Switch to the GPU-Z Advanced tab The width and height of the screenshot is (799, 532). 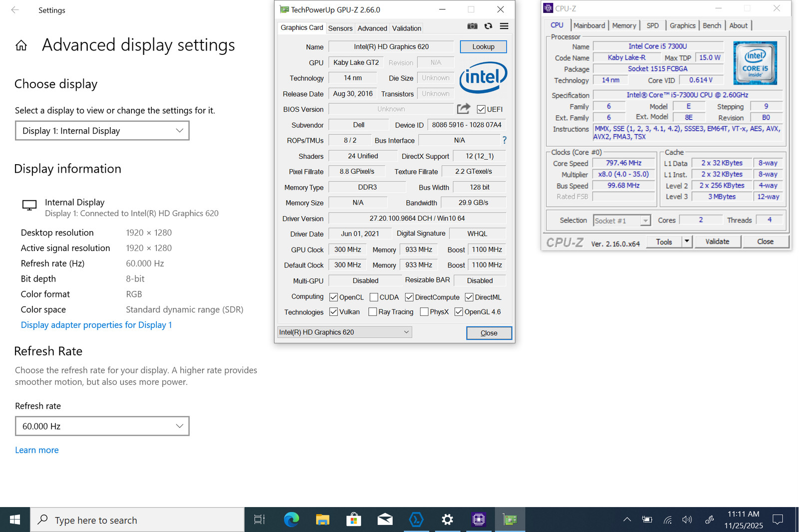372,28
